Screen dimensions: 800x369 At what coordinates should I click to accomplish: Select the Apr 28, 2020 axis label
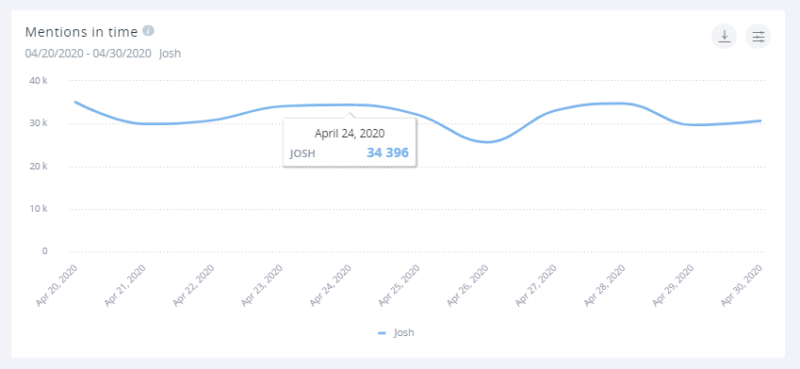604,285
